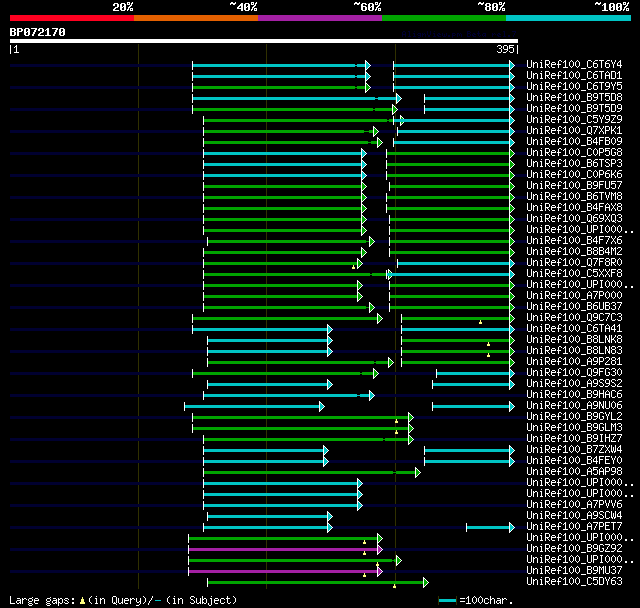The image size is (640, 608).
Task: Click the UniRef100_C0P6K6 label
Action: point(574,175)
